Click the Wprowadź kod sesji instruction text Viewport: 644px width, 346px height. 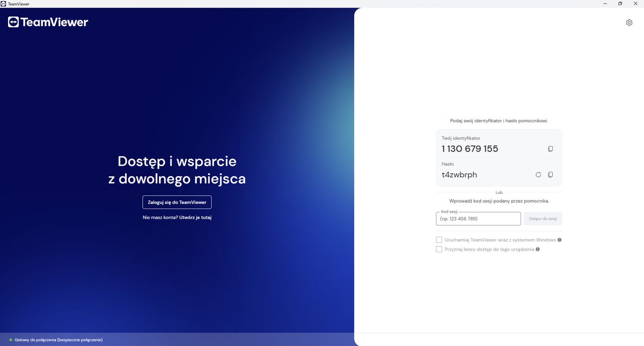499,201
